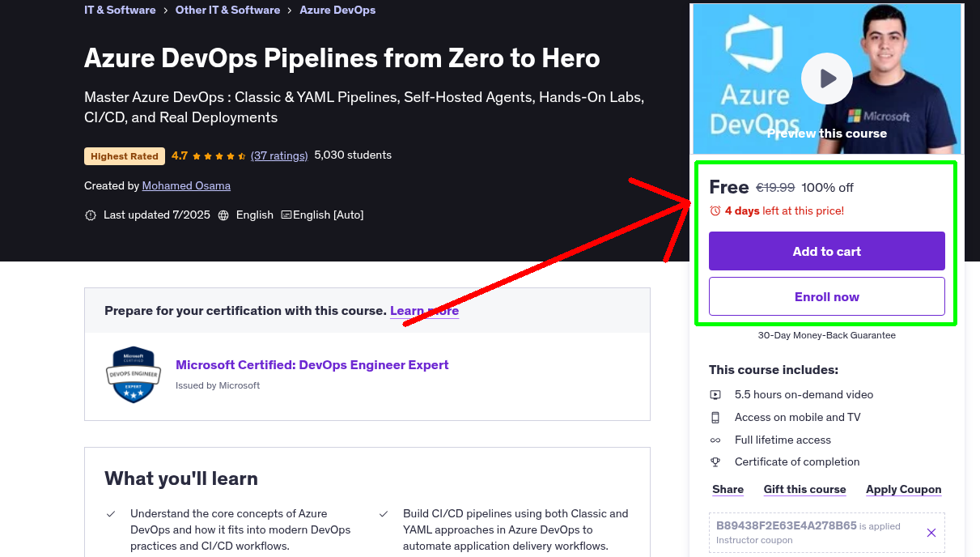Click first checkmark beside 'Understand the core concepts'
Viewport: 980px width, 557px height.
[111, 514]
